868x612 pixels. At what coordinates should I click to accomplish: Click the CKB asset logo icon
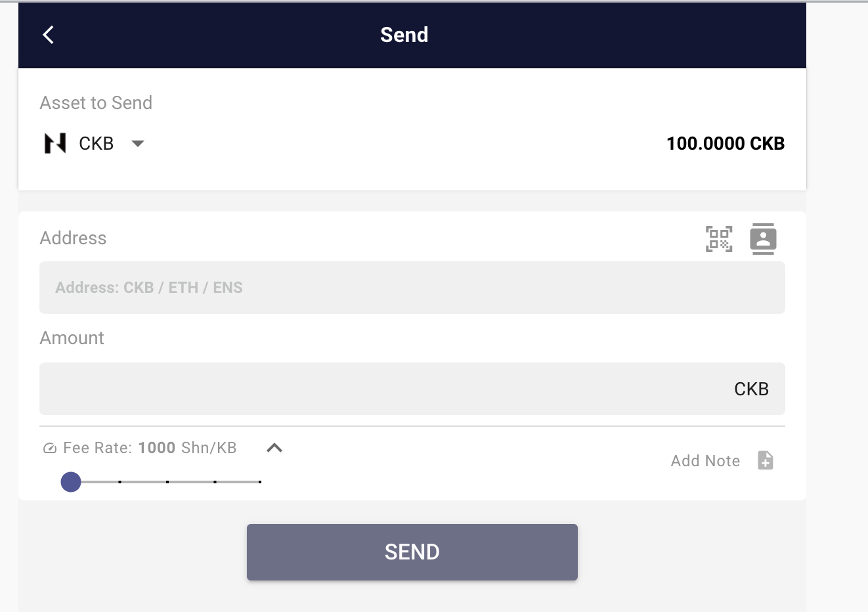[x=55, y=143]
